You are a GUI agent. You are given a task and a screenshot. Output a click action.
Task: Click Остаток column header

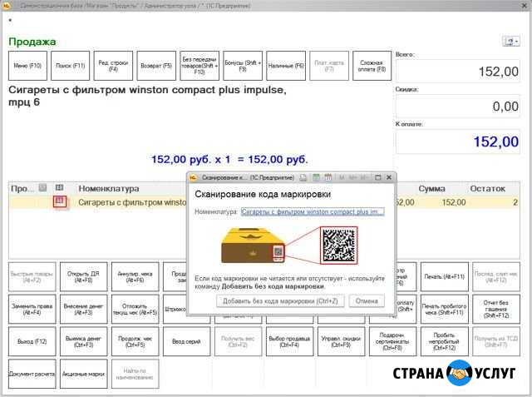487,188
